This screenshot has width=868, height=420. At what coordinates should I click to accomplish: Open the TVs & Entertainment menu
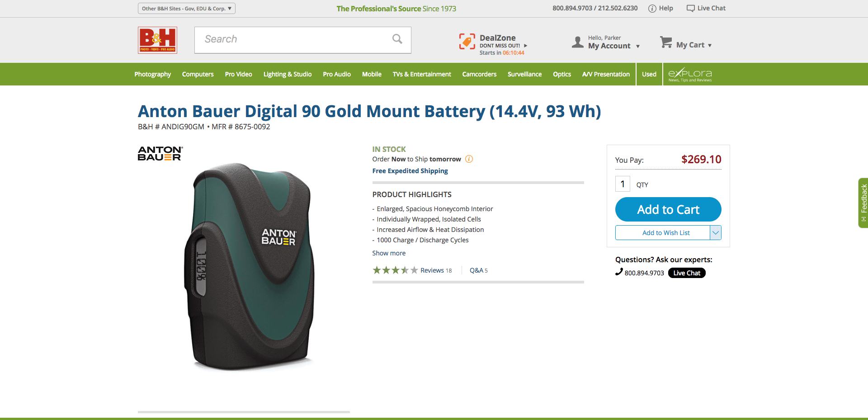point(422,74)
